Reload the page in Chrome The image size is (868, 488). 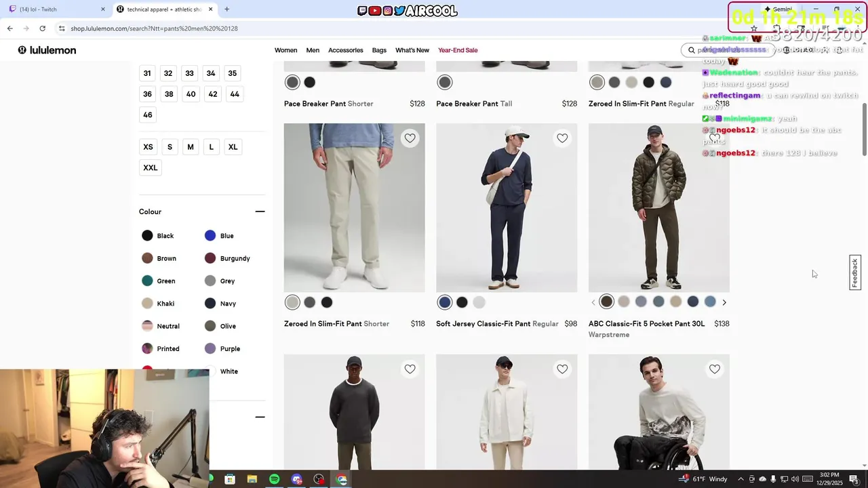(x=42, y=28)
